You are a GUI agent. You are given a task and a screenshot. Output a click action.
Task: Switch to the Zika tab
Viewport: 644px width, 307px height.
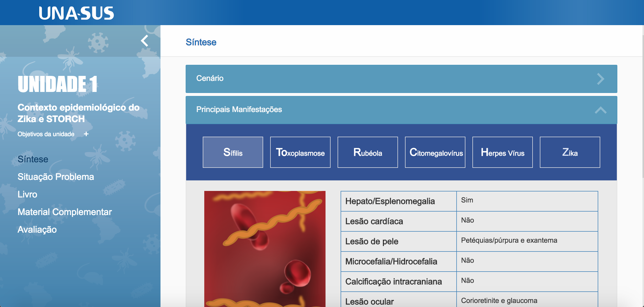tap(570, 152)
